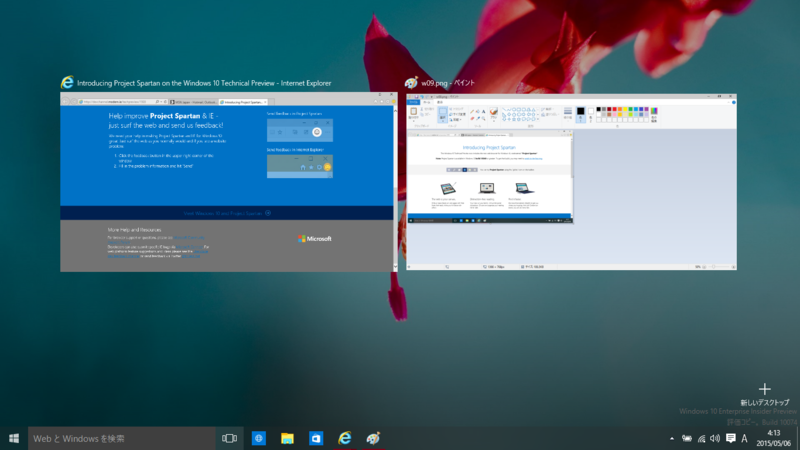Show hidden system tray icons

tap(672, 438)
